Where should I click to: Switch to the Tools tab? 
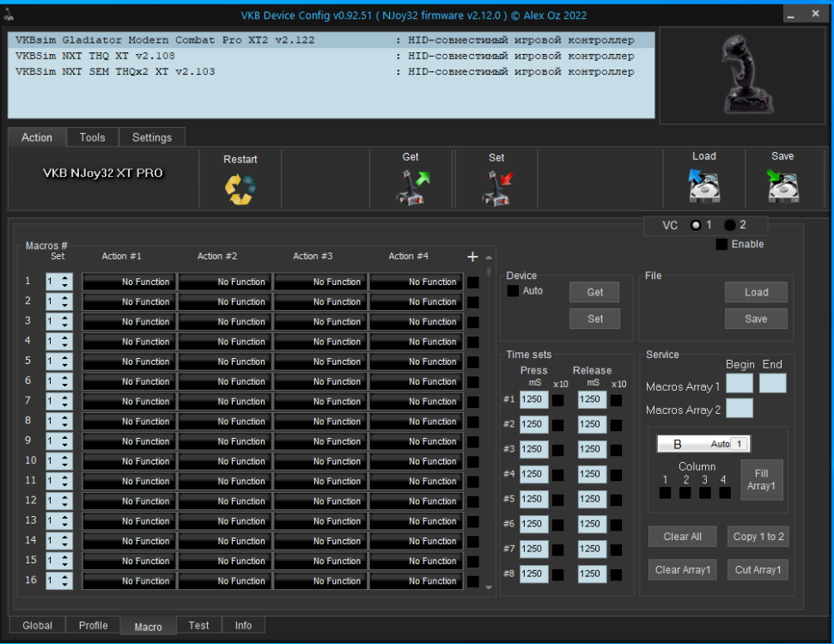click(x=92, y=137)
